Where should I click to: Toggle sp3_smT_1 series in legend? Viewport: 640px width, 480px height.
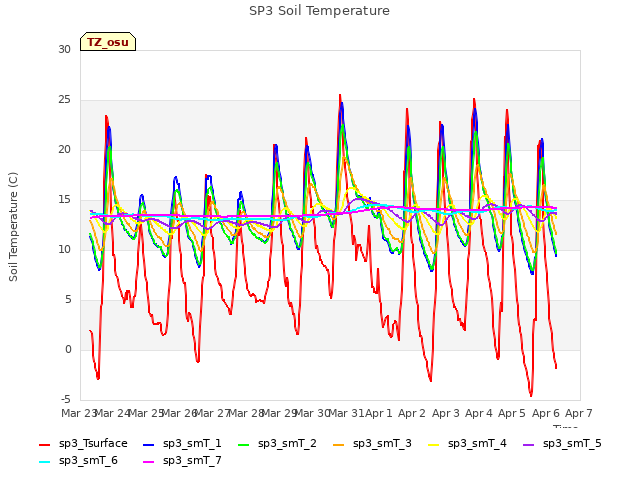coord(182,444)
